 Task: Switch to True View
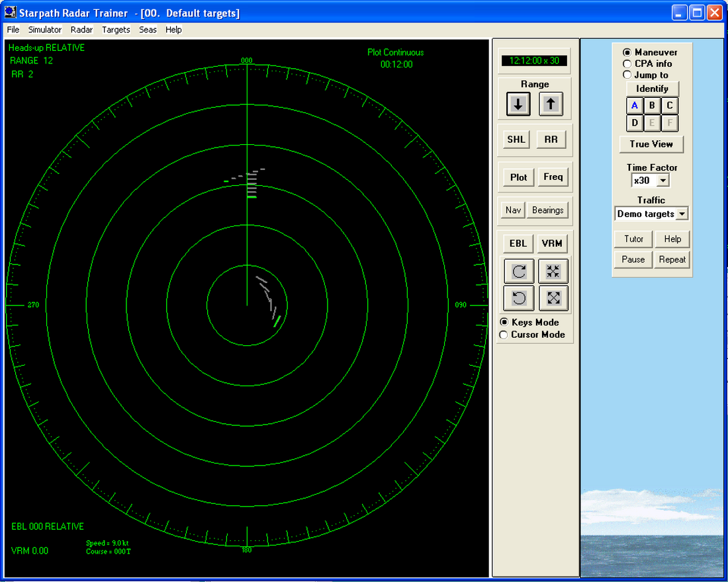pyautogui.click(x=651, y=144)
